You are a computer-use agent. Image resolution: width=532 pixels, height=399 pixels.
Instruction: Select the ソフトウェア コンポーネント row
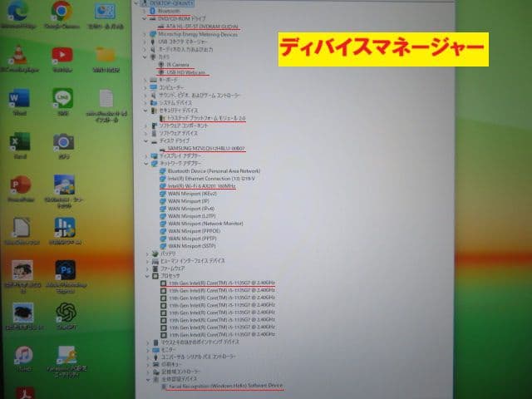point(180,126)
